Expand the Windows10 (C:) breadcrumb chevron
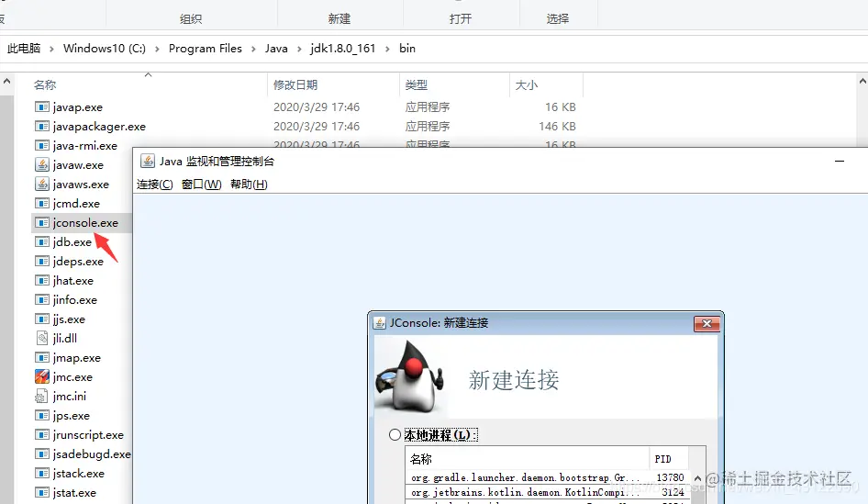The image size is (868, 504). point(157,49)
